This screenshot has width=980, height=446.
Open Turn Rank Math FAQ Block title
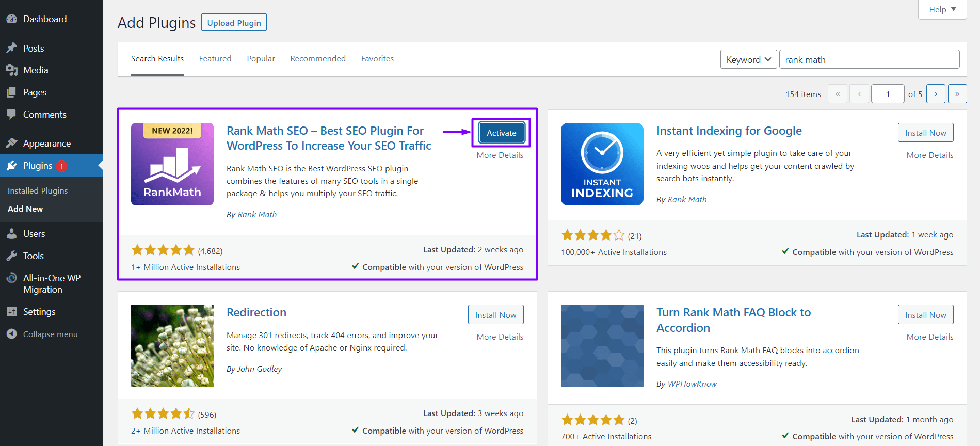click(x=734, y=320)
